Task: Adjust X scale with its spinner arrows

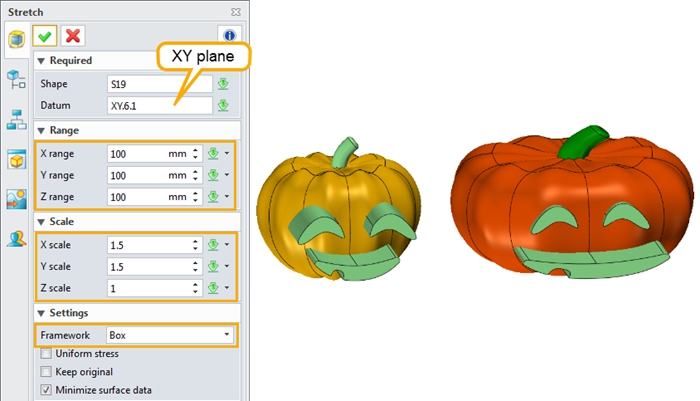Action: point(196,245)
